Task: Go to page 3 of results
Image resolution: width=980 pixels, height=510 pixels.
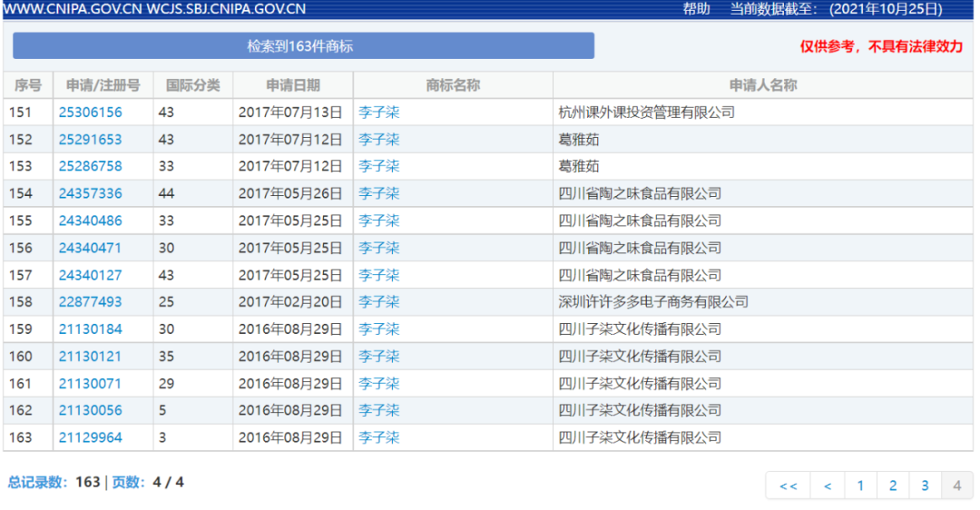Action: [x=925, y=485]
